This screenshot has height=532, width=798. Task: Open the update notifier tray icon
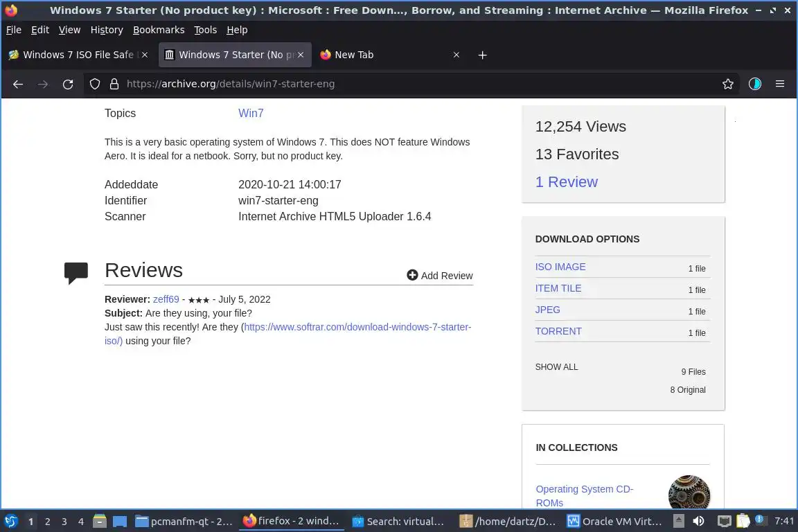pos(760,520)
